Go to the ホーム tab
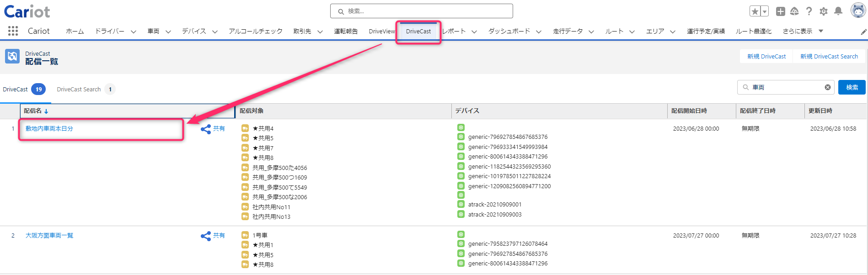The image size is (868, 275). [x=75, y=31]
